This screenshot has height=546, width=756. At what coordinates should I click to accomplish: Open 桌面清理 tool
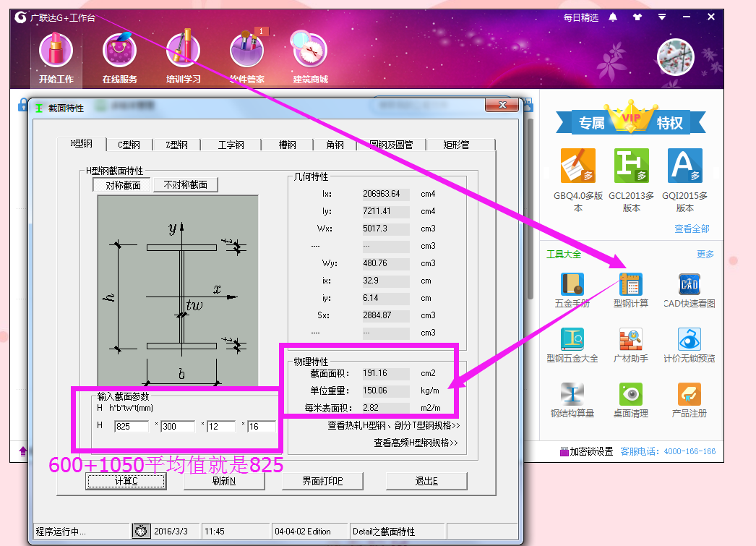[x=631, y=401]
